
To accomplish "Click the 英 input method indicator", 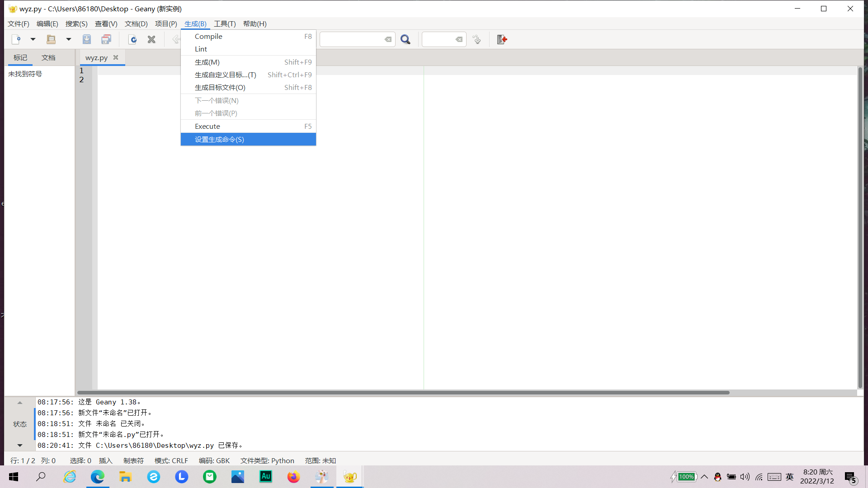I will pos(790,477).
